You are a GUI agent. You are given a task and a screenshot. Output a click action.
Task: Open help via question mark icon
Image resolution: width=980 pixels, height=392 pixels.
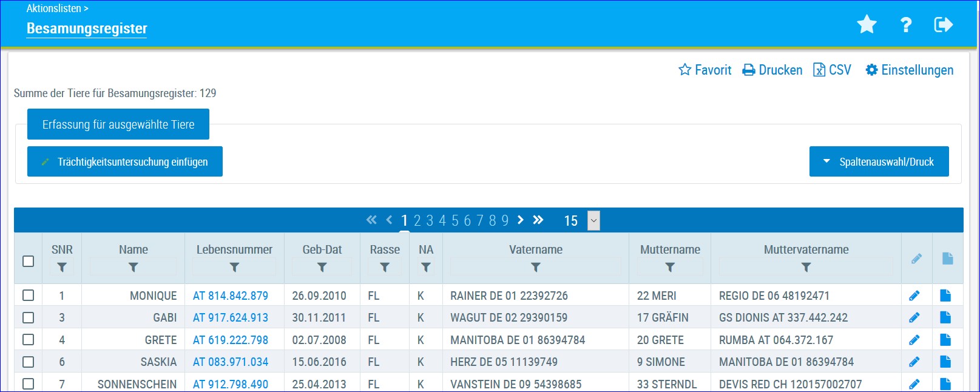point(905,25)
